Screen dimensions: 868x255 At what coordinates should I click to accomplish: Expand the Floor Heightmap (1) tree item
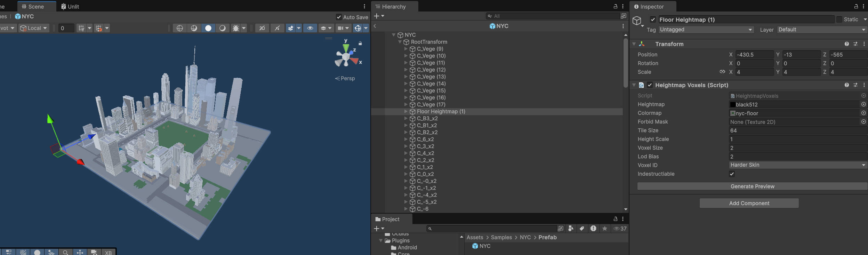pos(405,112)
